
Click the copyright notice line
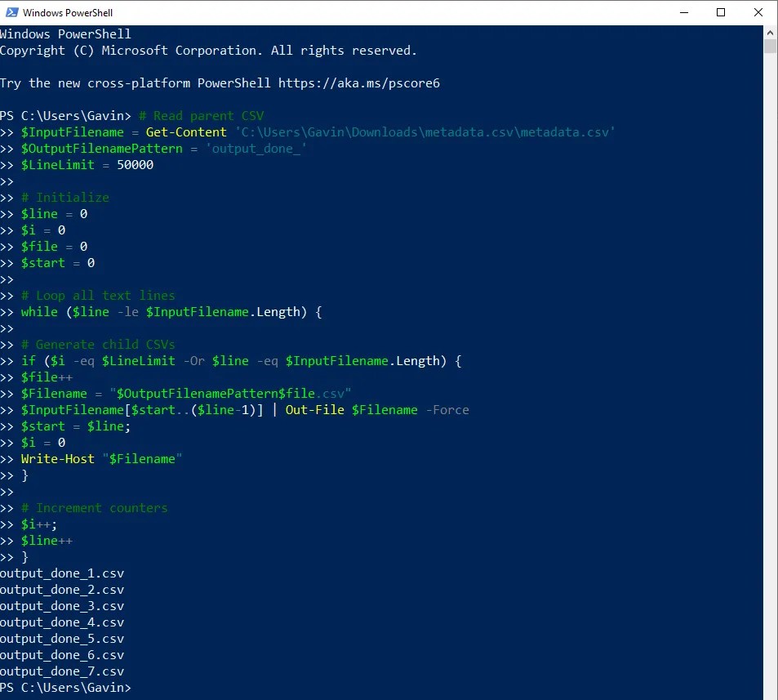(x=208, y=50)
